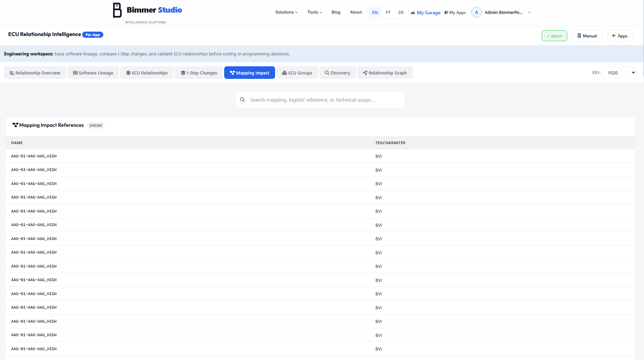The height and width of the screenshot is (360, 644).
Task: Click the Manual book icon
Action: tap(579, 36)
